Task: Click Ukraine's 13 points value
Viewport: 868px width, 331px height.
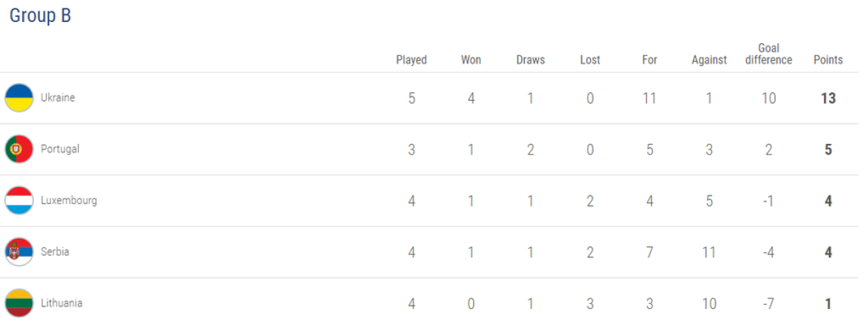Action: click(x=828, y=99)
